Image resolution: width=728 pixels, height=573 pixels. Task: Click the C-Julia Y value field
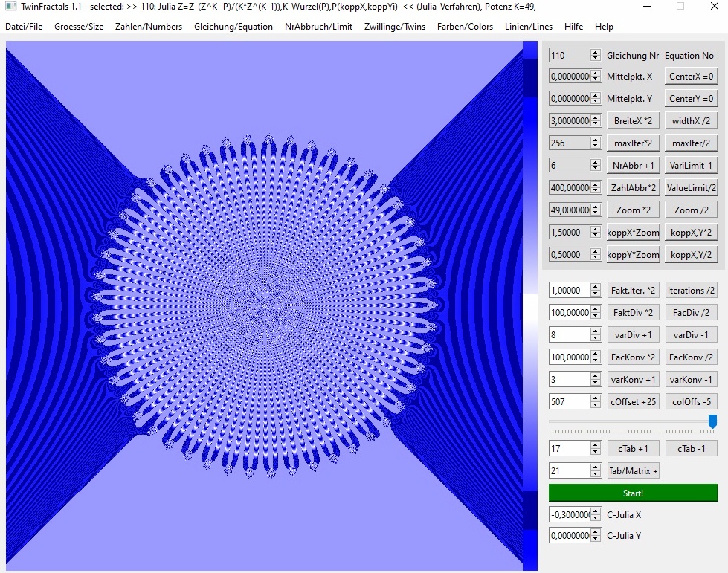pyautogui.click(x=576, y=535)
